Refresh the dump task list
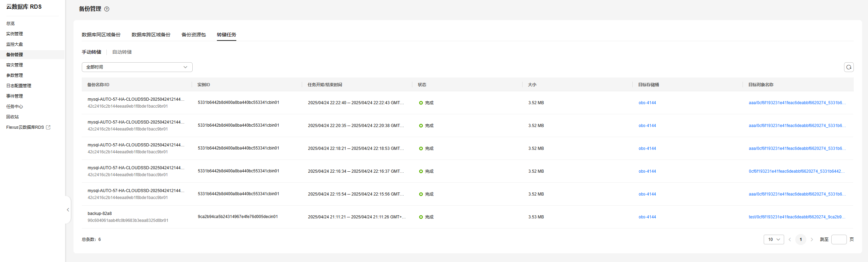 (x=849, y=67)
